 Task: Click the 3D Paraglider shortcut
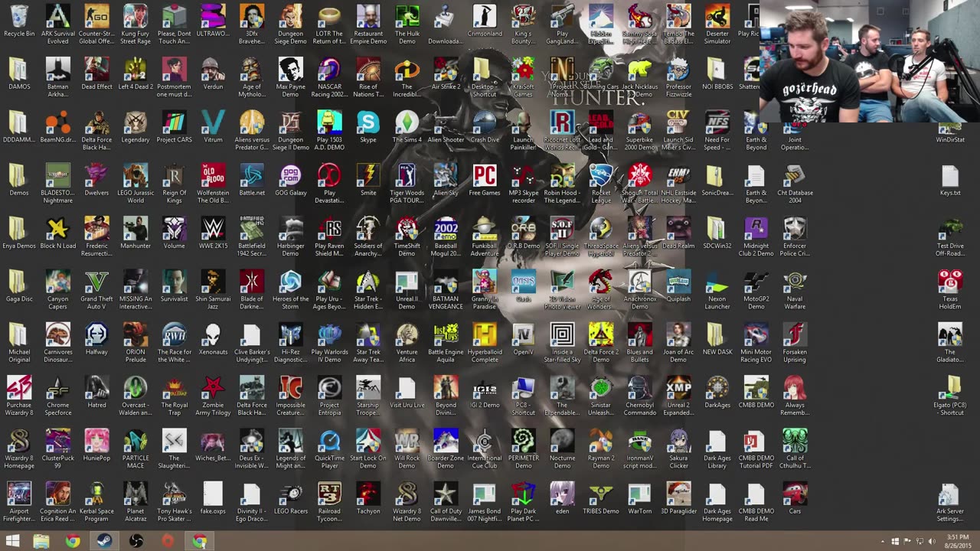pos(678,497)
